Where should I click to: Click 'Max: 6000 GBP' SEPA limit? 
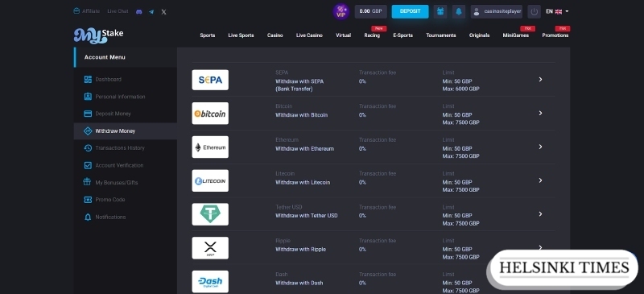(x=460, y=89)
